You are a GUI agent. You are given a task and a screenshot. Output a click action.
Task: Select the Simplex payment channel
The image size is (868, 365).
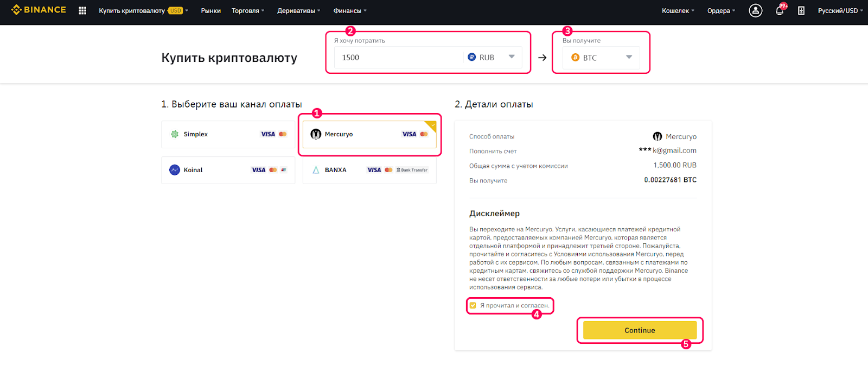coord(228,134)
